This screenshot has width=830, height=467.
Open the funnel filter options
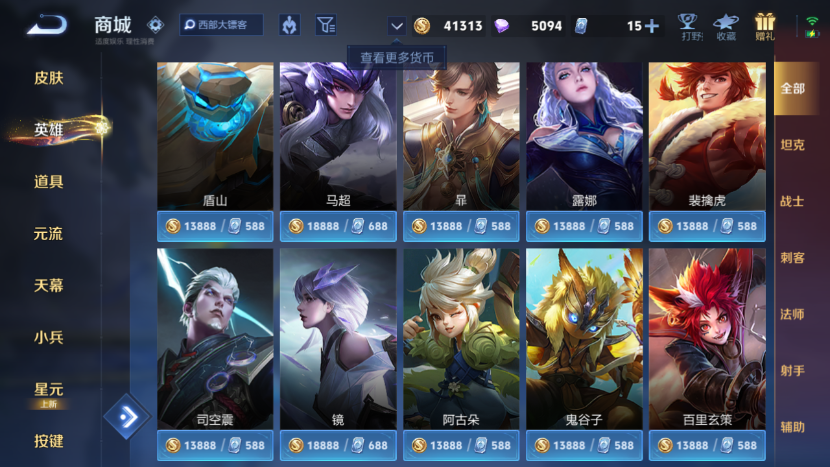click(326, 25)
